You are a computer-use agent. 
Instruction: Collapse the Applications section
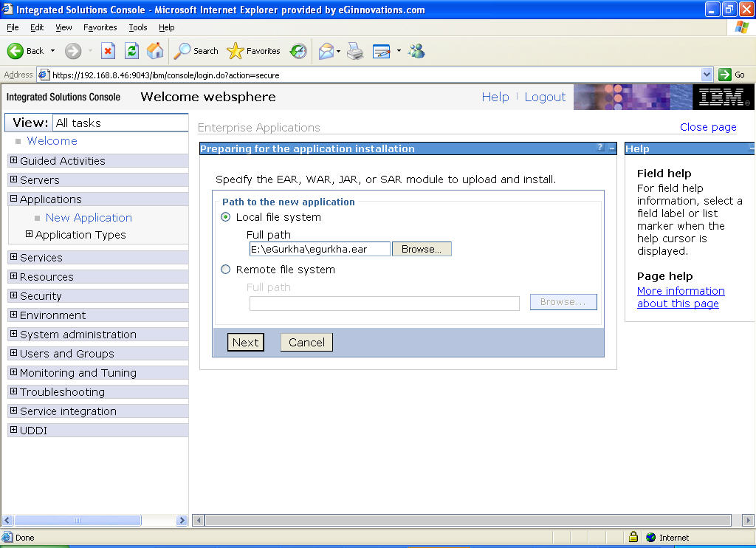[x=13, y=199]
